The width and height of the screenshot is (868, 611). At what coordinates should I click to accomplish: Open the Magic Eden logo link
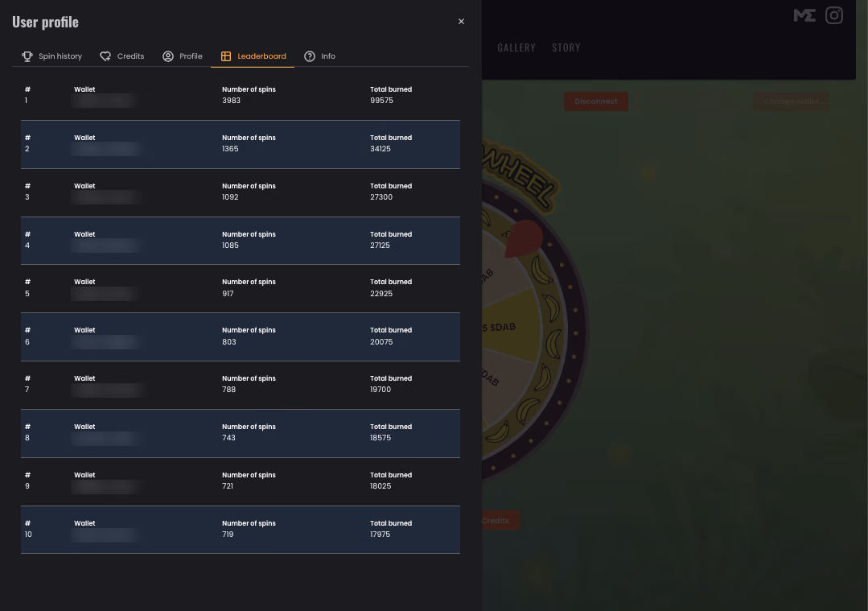coord(804,15)
